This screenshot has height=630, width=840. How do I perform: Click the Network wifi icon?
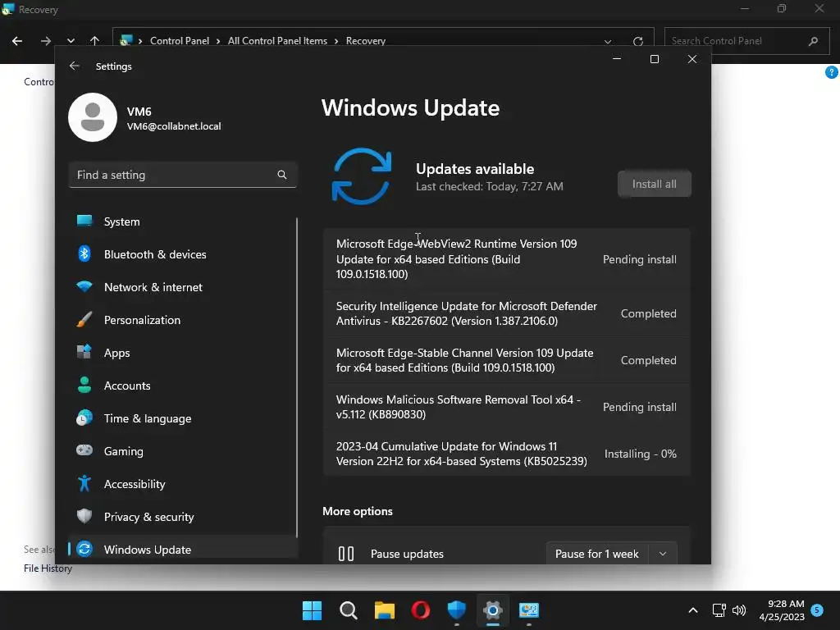(84, 286)
